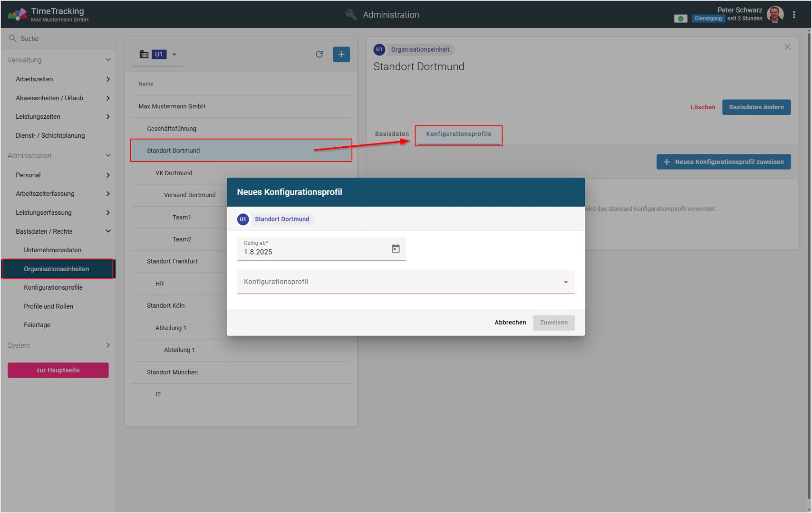812x513 pixels.
Task: Click the TimeTracking logo icon
Action: 17,15
